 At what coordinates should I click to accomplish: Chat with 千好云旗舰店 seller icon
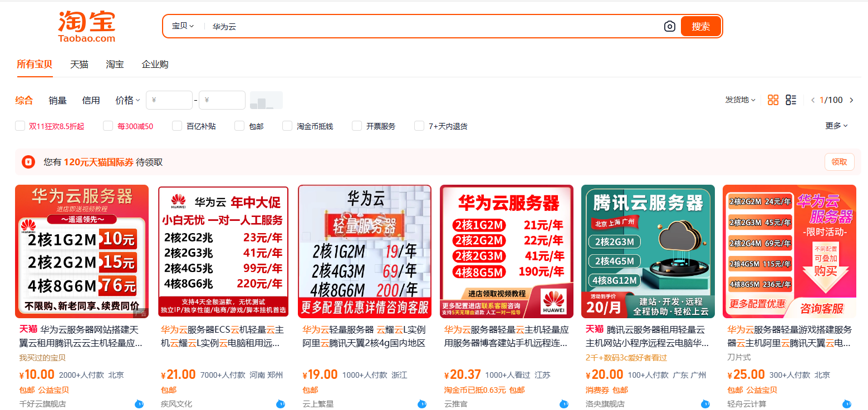point(139,404)
